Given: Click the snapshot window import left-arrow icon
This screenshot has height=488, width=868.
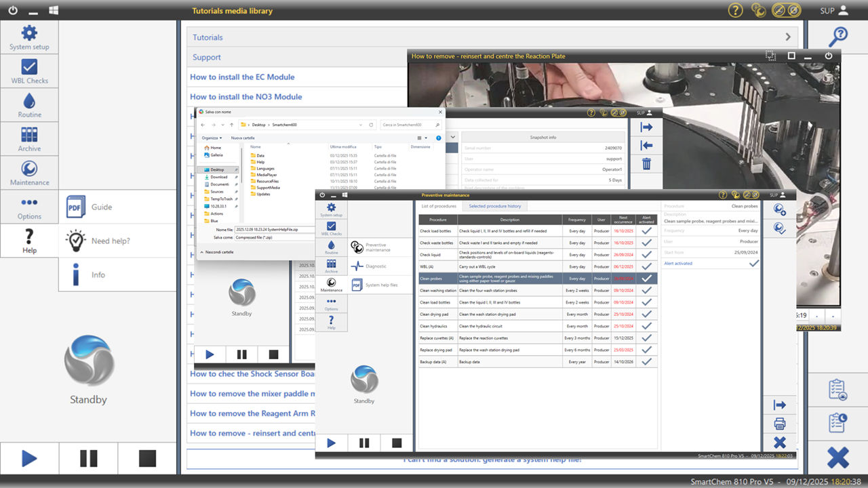Looking at the screenshot, I should click(646, 145).
